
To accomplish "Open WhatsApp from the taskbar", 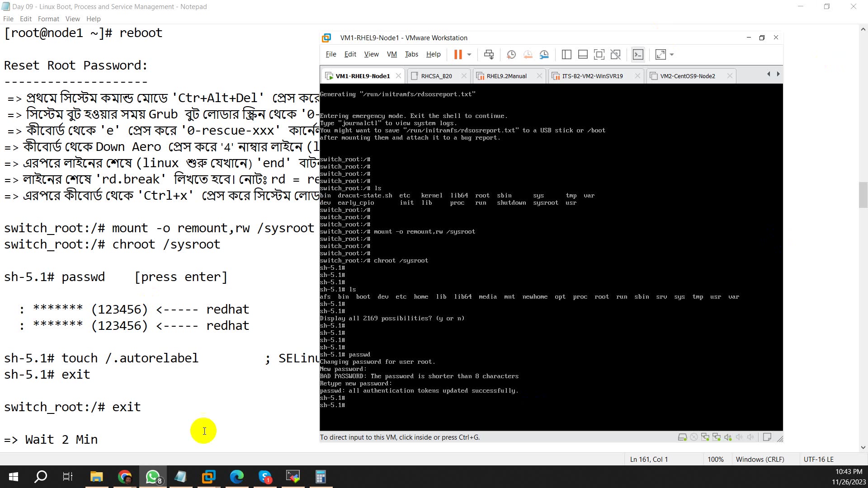I will 153,476.
